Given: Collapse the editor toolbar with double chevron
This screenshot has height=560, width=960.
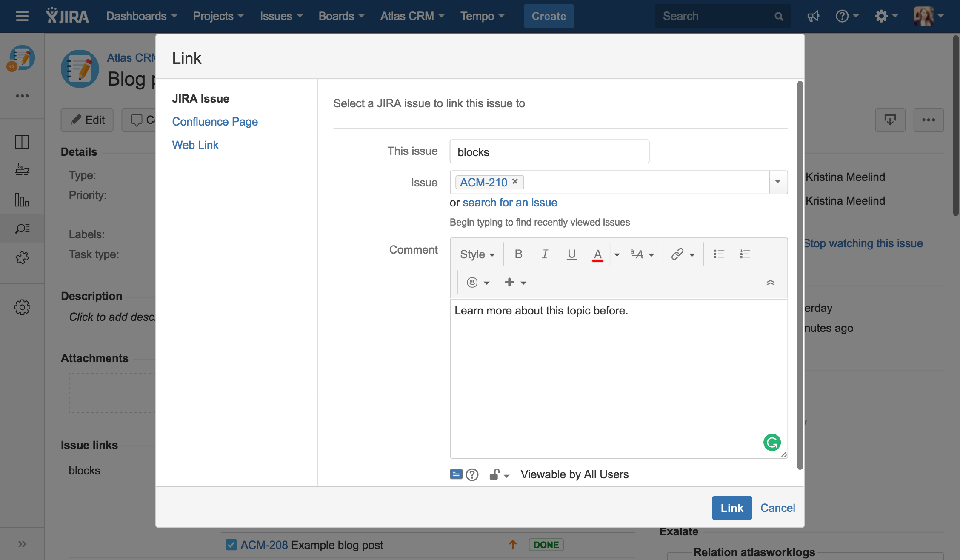Looking at the screenshot, I should pos(770,283).
